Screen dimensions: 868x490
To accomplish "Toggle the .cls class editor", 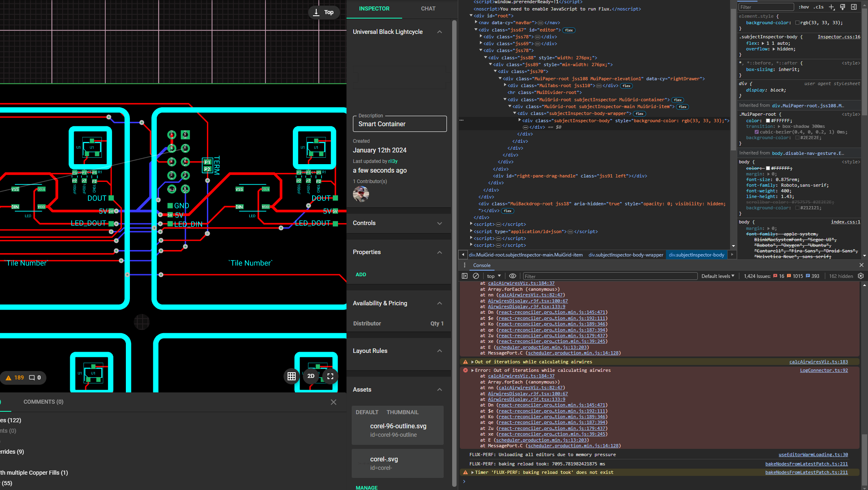I will click(818, 7).
